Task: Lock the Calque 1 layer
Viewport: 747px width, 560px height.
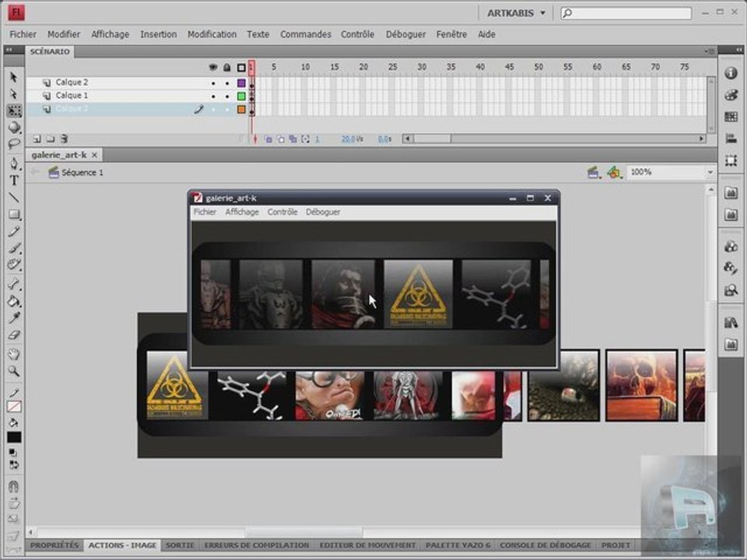Action: 227,96
